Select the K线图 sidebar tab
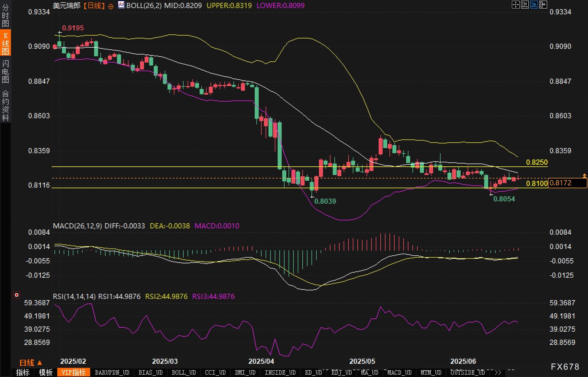 click(x=5, y=43)
